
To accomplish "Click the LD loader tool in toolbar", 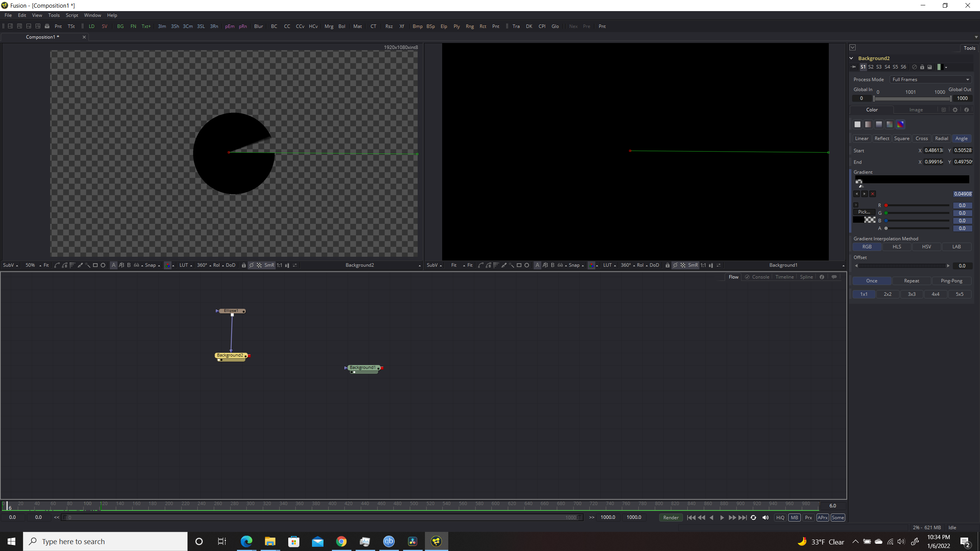I will coord(91,26).
